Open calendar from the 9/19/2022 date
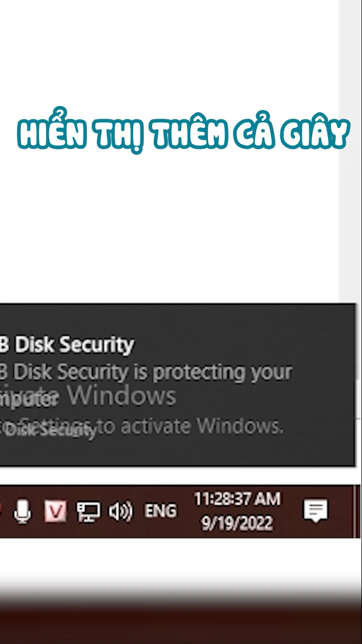Screen dimensions: 362x644 (x=237, y=523)
